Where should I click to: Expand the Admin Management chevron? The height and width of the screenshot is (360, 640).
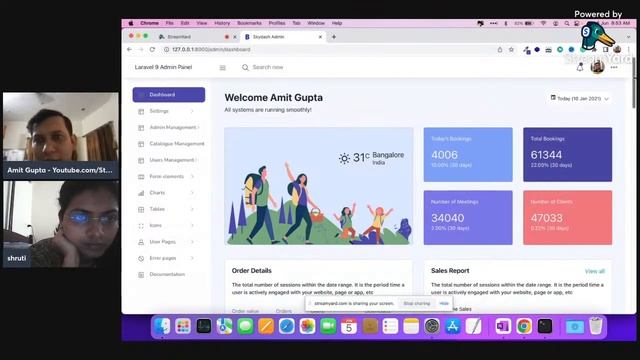[x=198, y=127]
